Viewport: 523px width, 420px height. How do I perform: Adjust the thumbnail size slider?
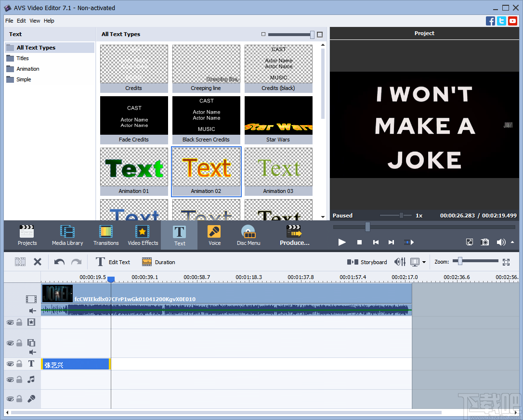(x=312, y=34)
